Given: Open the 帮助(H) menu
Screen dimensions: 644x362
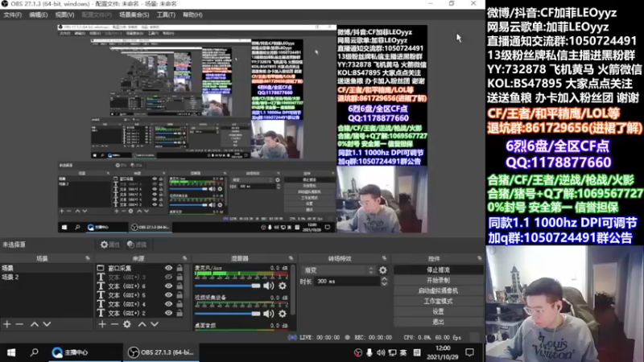Looking at the screenshot, I should tap(192, 14).
